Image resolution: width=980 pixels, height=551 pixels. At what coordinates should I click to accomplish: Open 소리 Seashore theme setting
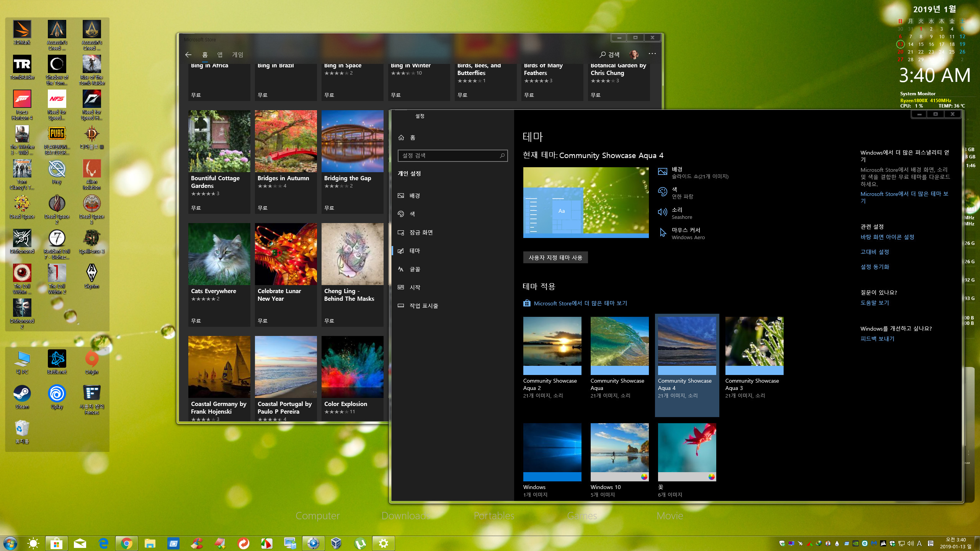(675, 213)
